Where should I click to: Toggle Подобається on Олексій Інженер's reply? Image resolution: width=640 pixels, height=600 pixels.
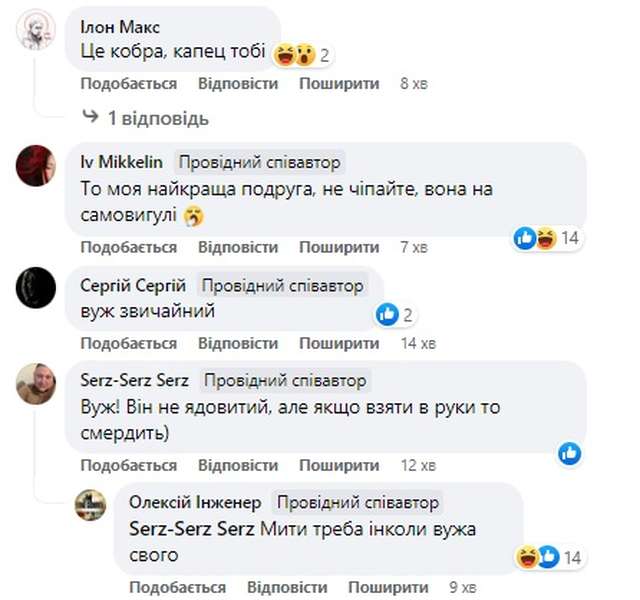click(177, 586)
